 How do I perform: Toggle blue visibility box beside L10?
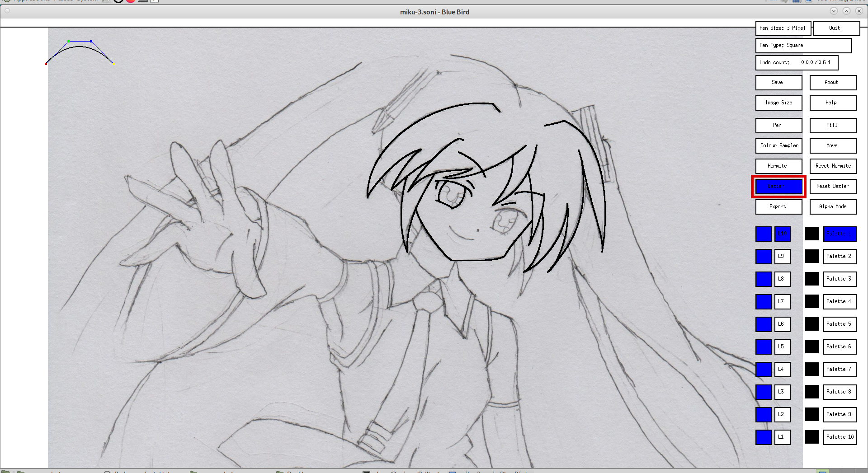click(764, 234)
